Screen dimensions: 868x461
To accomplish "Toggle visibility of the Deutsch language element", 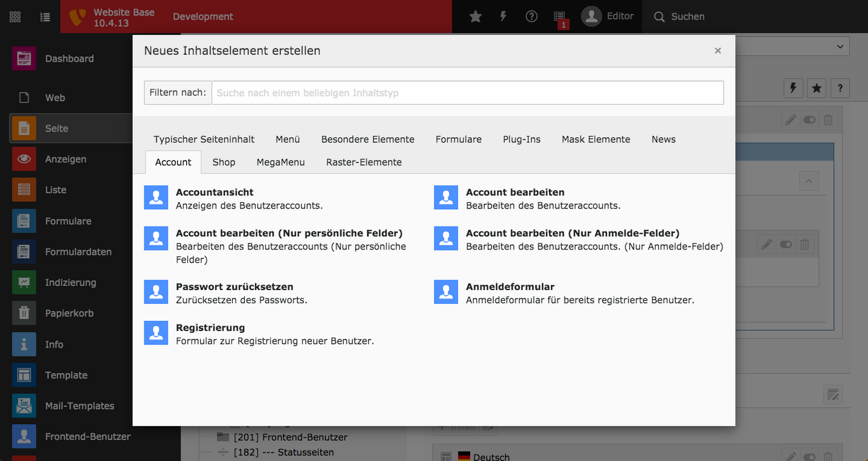I will click(x=809, y=457).
